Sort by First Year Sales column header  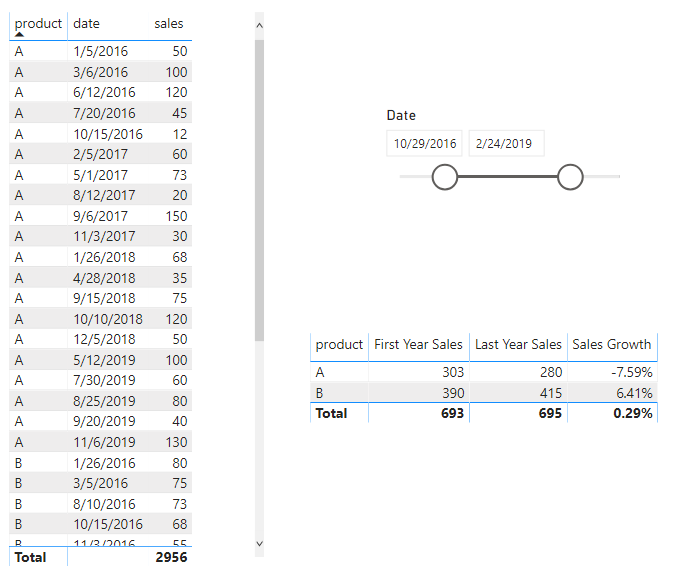point(418,345)
